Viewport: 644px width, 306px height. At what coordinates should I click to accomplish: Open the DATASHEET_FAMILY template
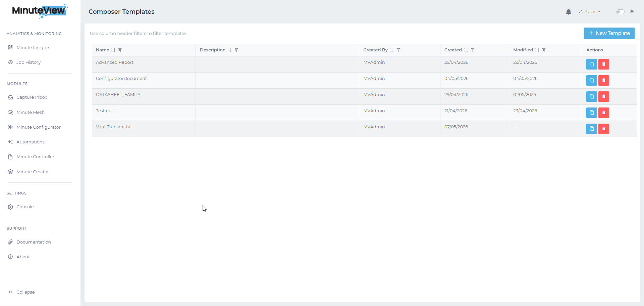coord(118,94)
